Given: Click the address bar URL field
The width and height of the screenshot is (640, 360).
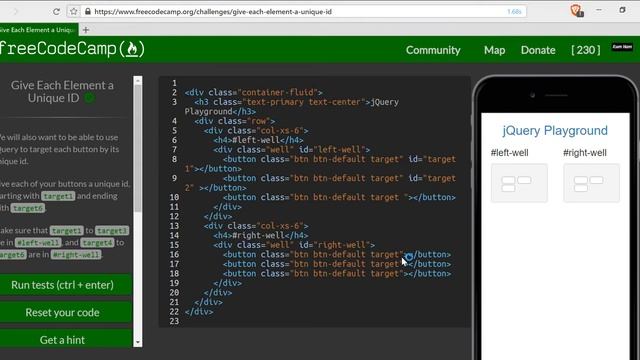Looking at the screenshot, I should tap(303, 11).
